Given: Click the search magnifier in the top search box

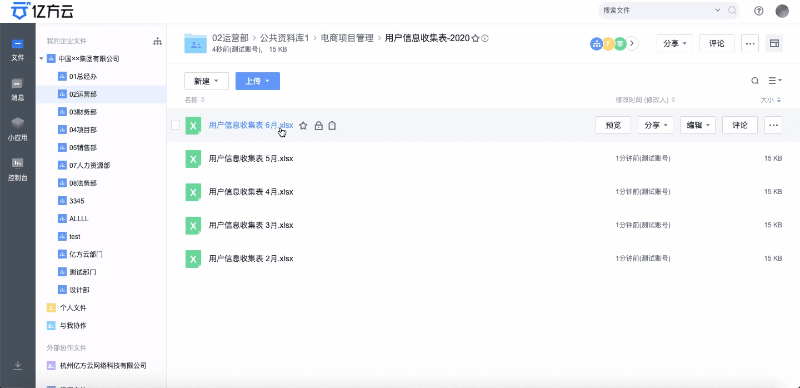Looking at the screenshot, I should point(732,10).
